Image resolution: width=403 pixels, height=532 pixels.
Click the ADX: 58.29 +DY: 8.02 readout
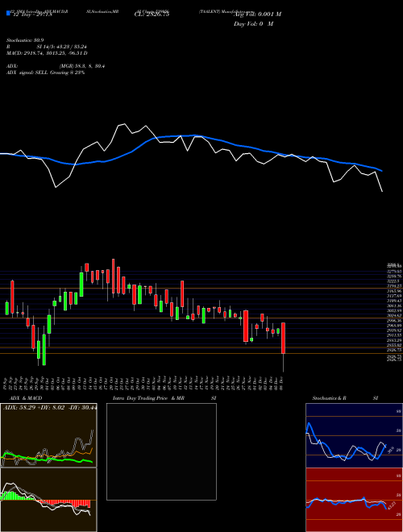(49, 408)
